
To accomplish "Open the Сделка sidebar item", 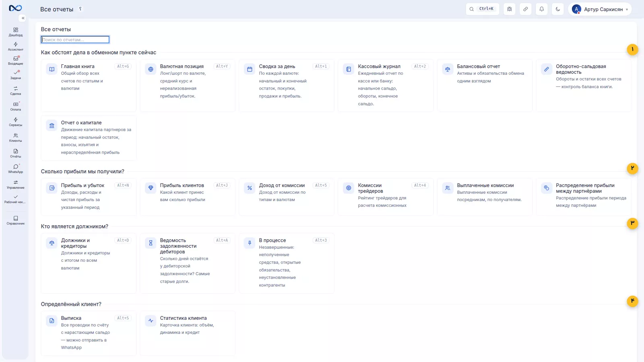I will [x=15, y=90].
